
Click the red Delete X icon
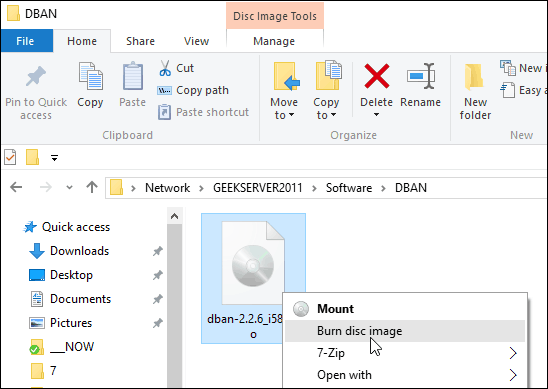(377, 75)
